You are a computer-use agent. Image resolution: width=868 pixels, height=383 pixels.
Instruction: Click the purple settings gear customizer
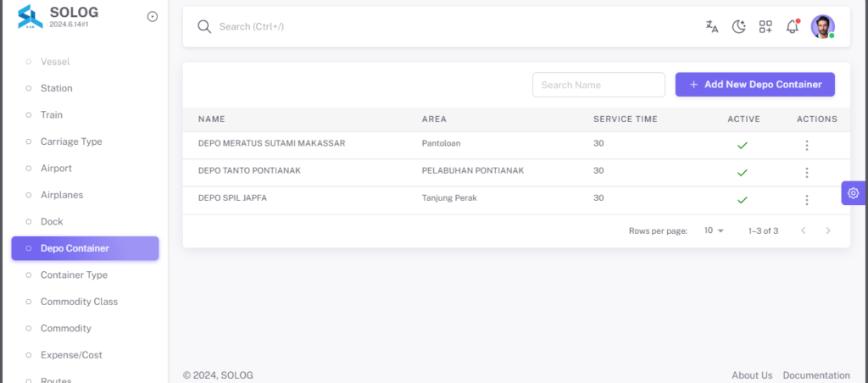coord(853,193)
